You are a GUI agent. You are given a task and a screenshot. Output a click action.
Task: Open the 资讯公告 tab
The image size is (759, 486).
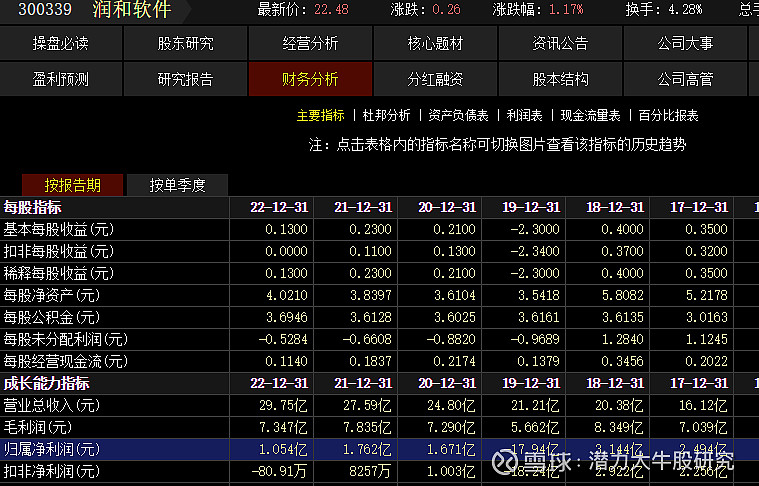pyautogui.click(x=560, y=44)
